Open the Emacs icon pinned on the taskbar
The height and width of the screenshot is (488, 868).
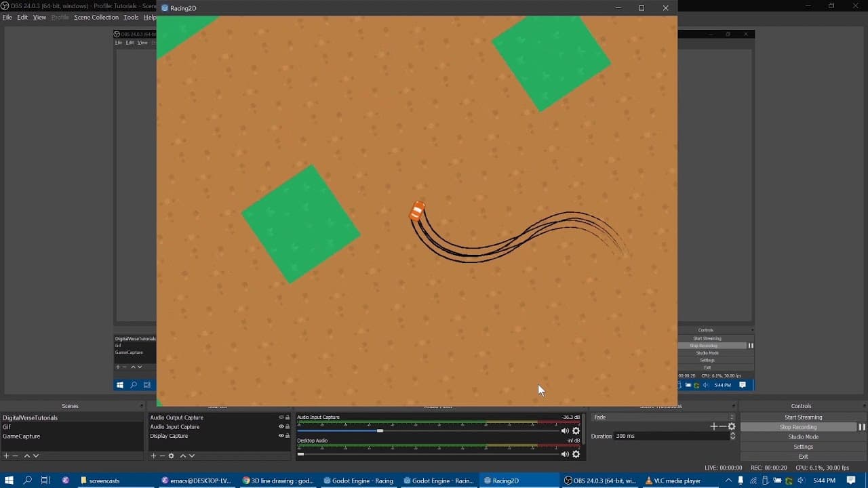click(x=66, y=481)
